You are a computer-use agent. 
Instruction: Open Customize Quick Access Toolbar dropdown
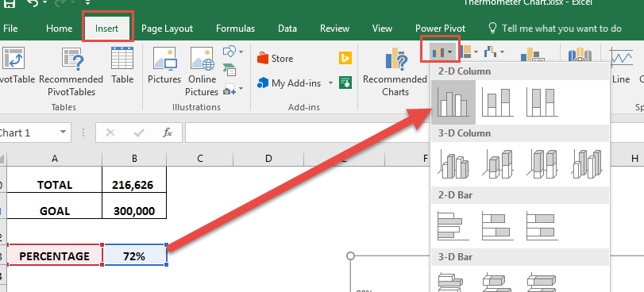88,4
